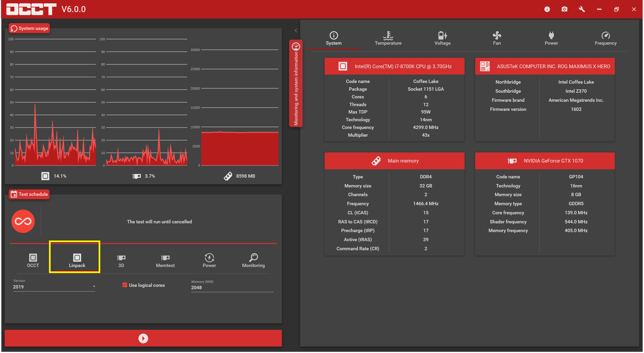Image resolution: width=644 pixels, height=353 pixels.
Task: Start the test with play button
Action: 143,338
